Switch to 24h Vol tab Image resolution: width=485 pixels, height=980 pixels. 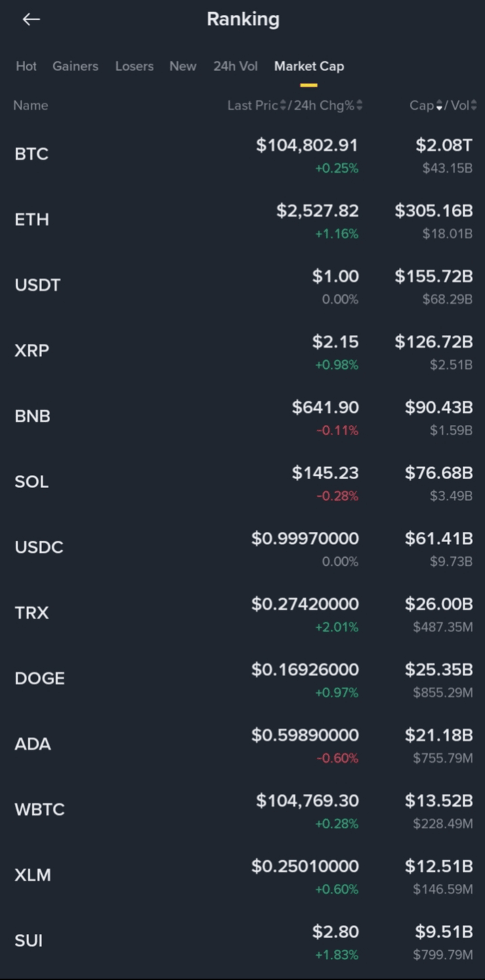pyautogui.click(x=235, y=66)
